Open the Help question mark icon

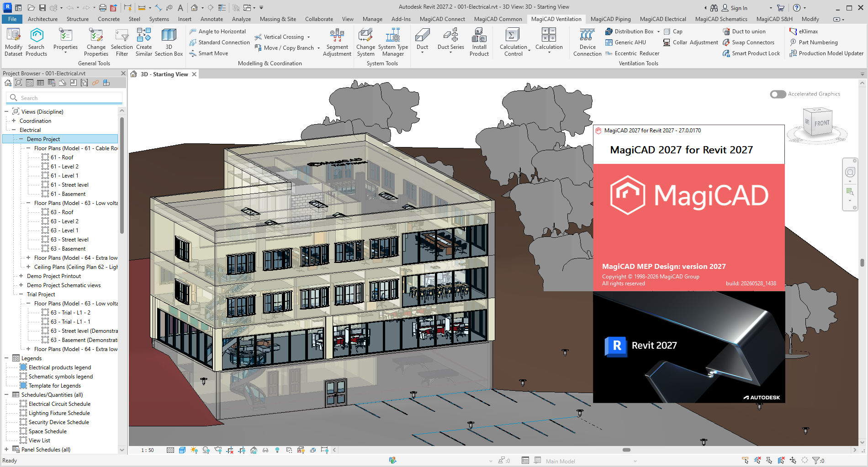[x=797, y=8]
